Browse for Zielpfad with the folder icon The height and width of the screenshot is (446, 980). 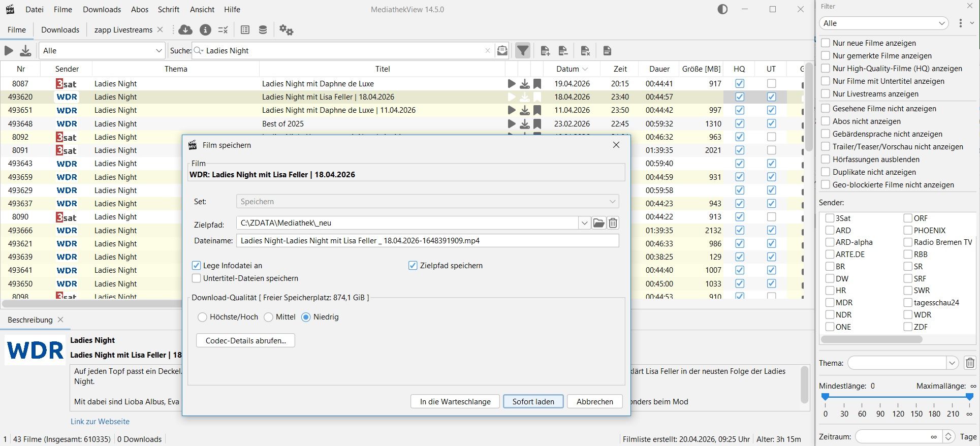[598, 223]
